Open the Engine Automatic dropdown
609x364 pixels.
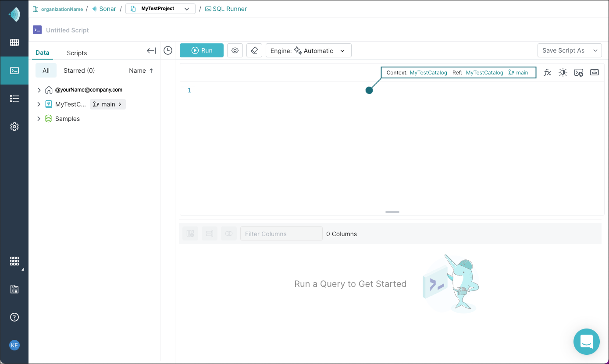(x=308, y=50)
